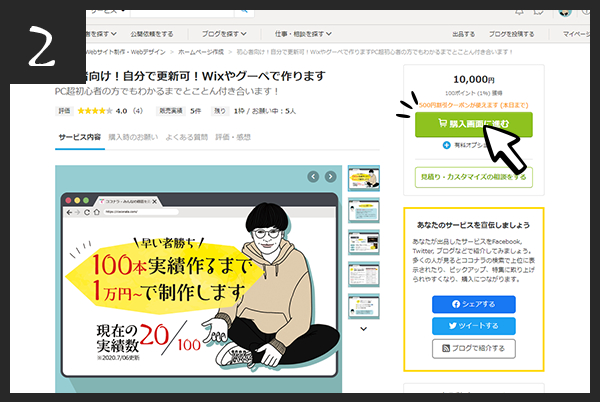
Task: Click the green 購入画面に進む purchase button
Action: pyautogui.click(x=473, y=124)
